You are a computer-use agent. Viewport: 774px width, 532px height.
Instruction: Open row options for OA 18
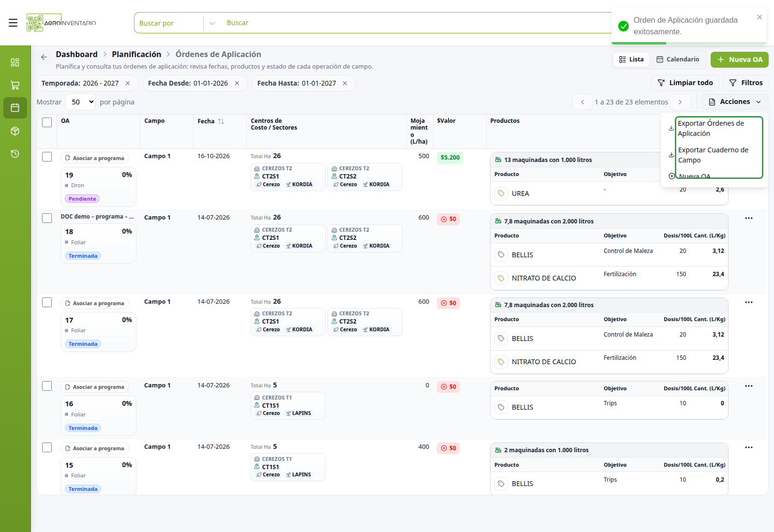coord(749,218)
